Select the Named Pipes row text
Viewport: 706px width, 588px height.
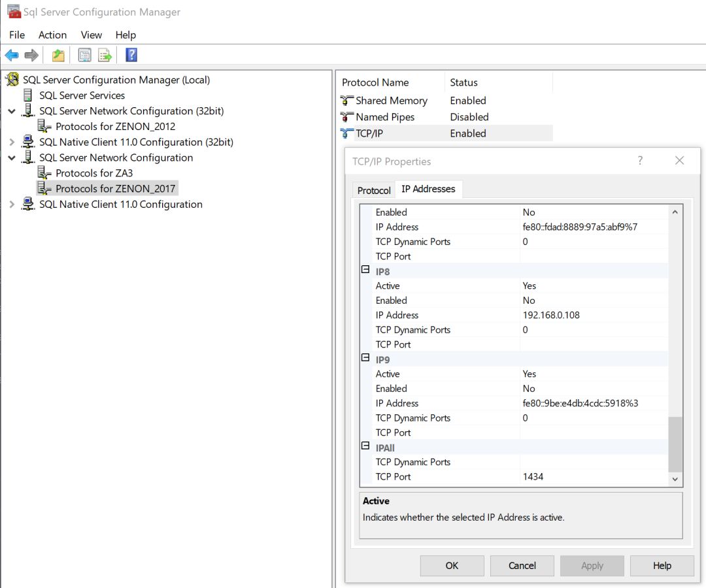pos(385,117)
